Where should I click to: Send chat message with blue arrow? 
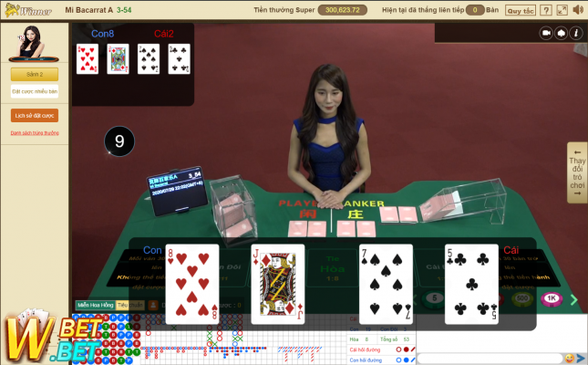581,359
